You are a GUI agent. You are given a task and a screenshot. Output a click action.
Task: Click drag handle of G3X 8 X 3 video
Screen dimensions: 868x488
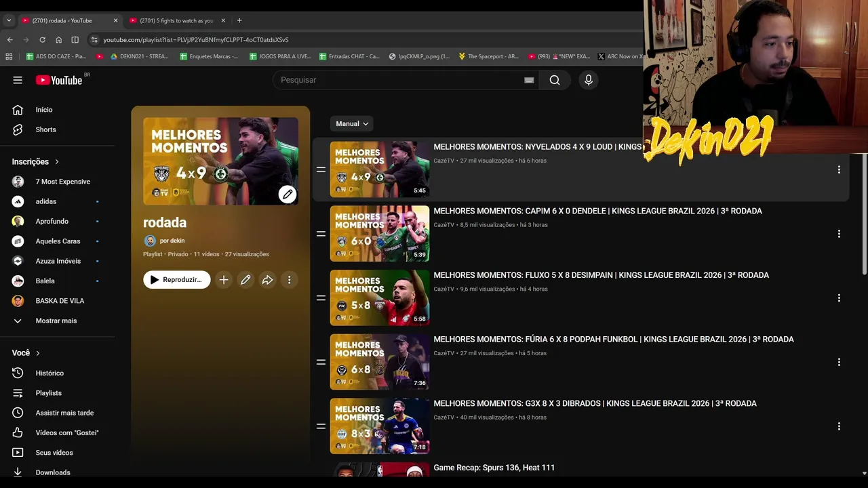coord(321,426)
